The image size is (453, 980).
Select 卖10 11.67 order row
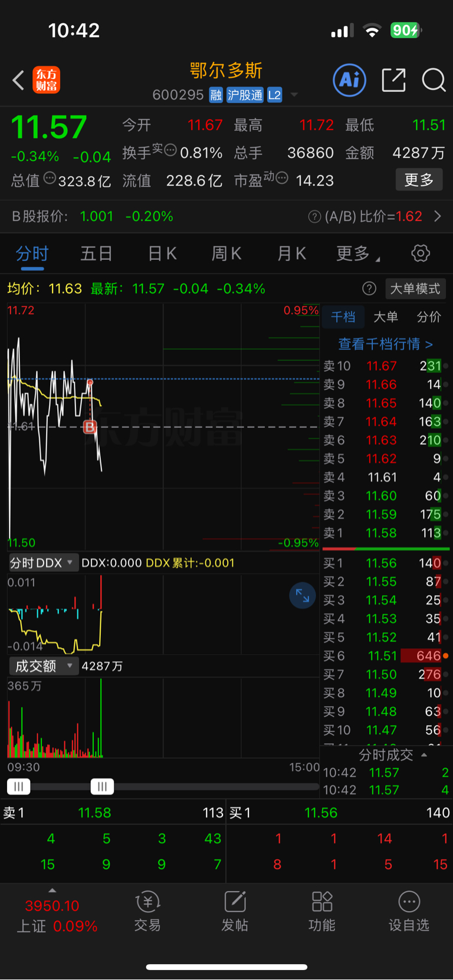tap(386, 366)
